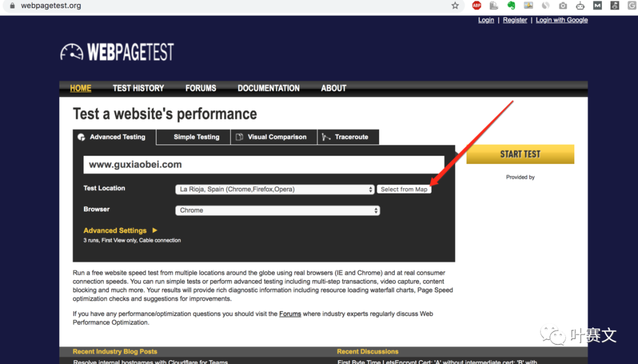Viewport: 638px width, 364px height.
Task: Click the bookmark star icon
Action: [455, 6]
